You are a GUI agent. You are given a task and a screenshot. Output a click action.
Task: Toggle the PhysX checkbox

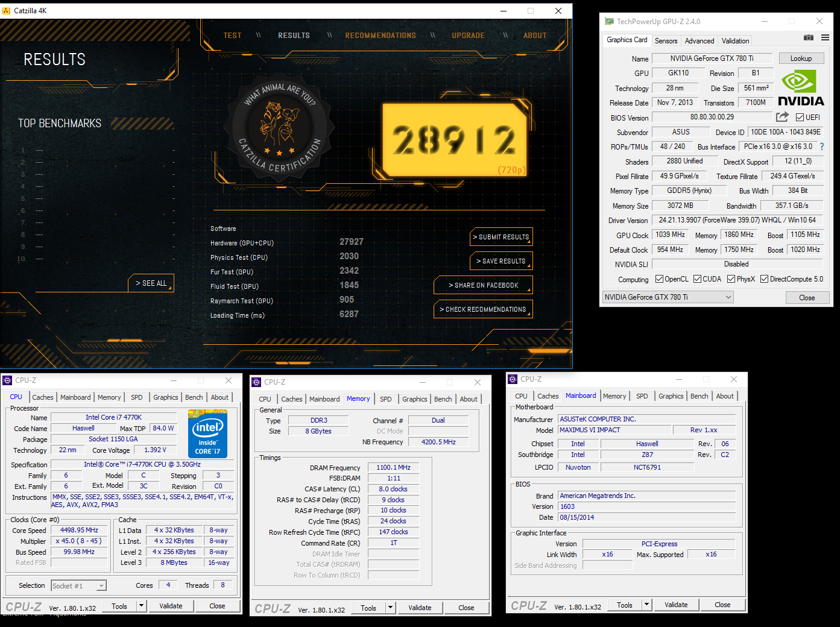(x=731, y=279)
